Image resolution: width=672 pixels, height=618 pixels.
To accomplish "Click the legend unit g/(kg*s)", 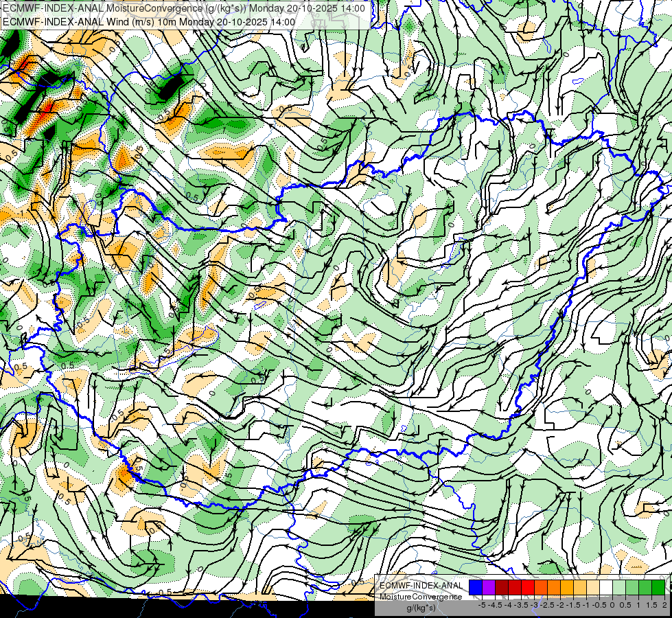I will pos(421,608).
